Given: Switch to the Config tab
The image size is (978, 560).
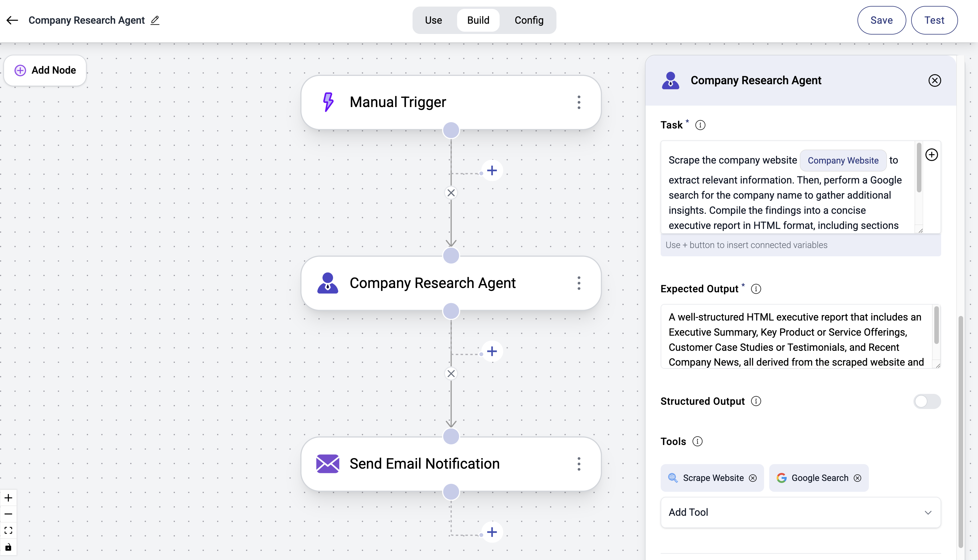Looking at the screenshot, I should pyautogui.click(x=529, y=20).
